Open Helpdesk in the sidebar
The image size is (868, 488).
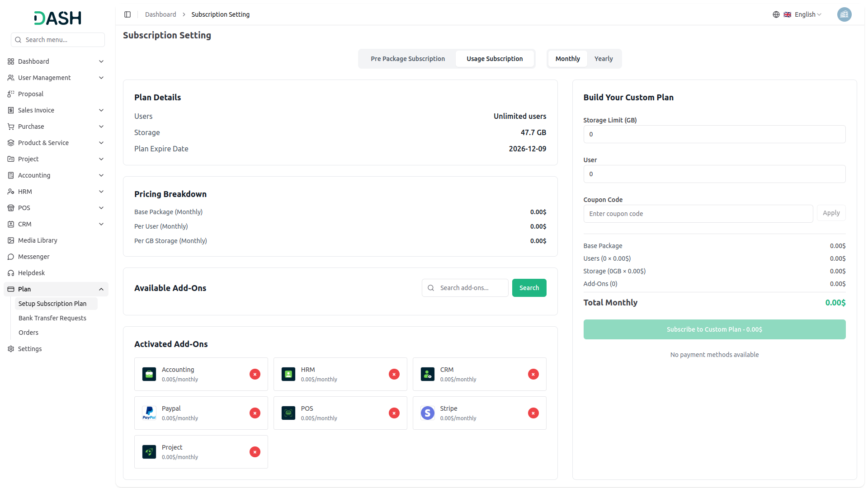click(x=31, y=273)
